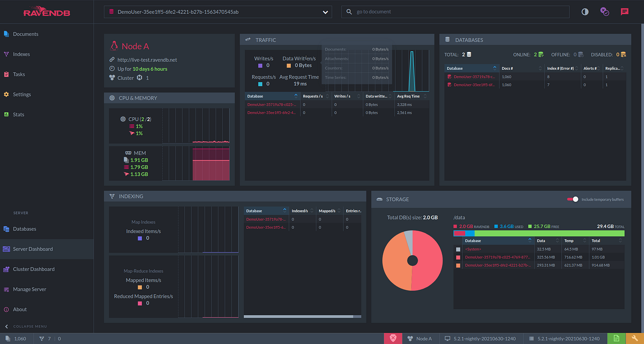Open the green document icon in status bar
This screenshot has width=644, height=344.
click(x=616, y=338)
